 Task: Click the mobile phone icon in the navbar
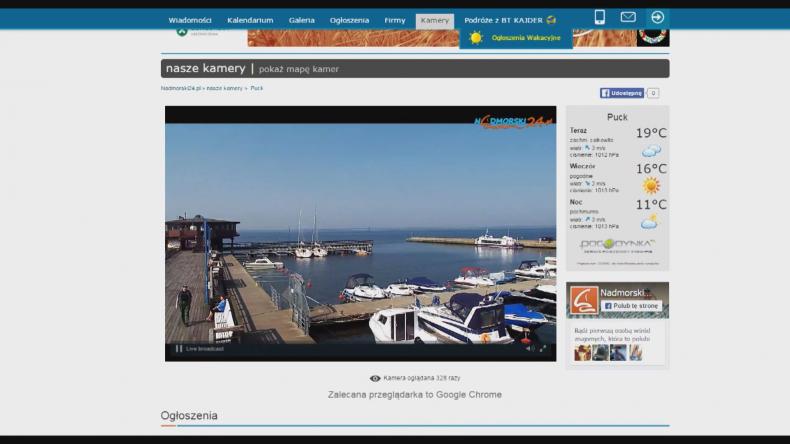click(x=600, y=17)
